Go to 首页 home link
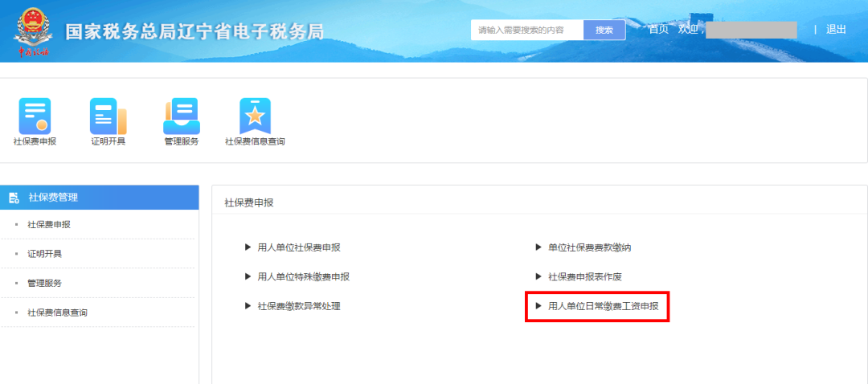Viewport: 868px width, 384px height. 659,30
